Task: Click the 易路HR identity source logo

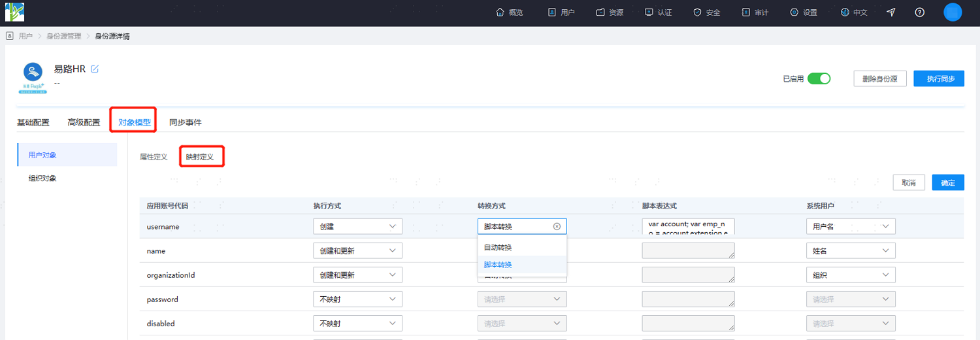Action: (33, 78)
